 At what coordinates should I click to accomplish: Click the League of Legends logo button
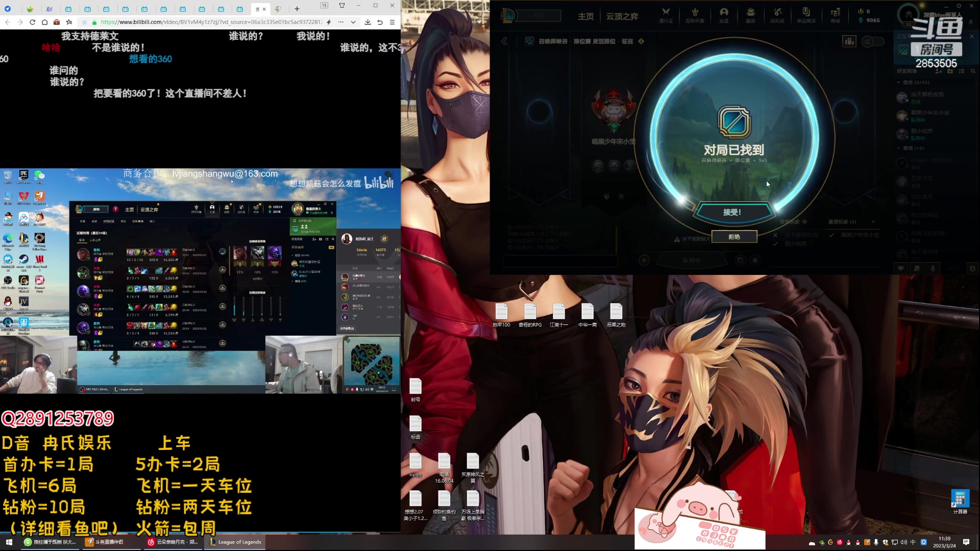coord(508,16)
